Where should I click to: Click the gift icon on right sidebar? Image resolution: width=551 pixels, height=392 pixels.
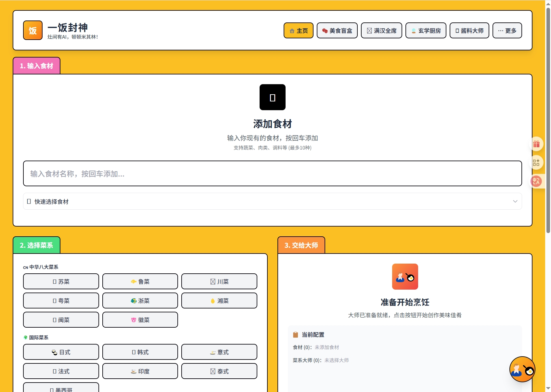(x=536, y=144)
